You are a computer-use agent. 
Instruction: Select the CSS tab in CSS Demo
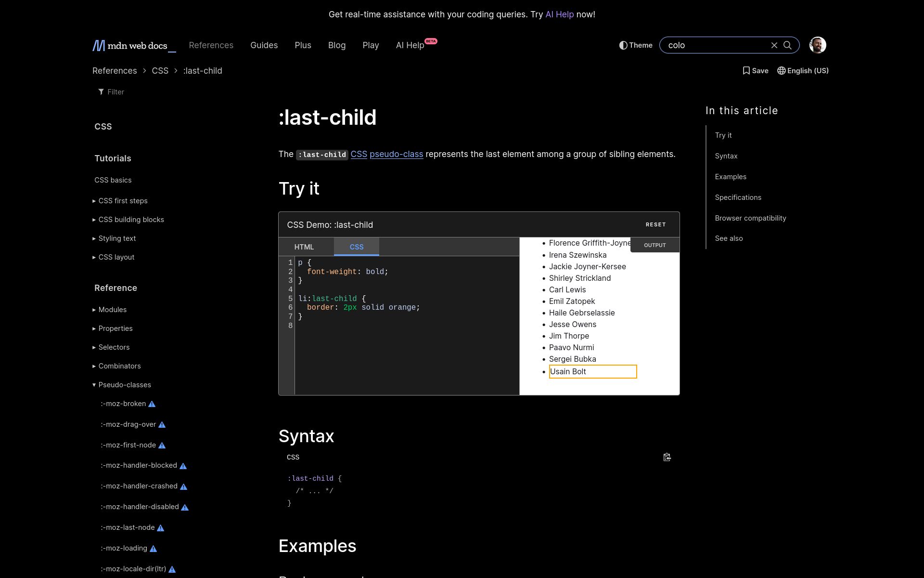pyautogui.click(x=356, y=247)
